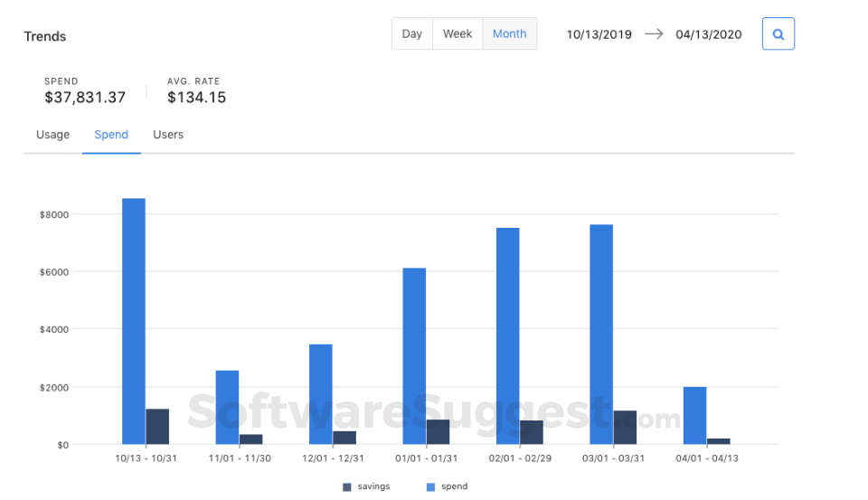Click the 10/13 - 10/31 savings bar
Image resolution: width=868 pixels, height=500 pixels.
tap(157, 427)
